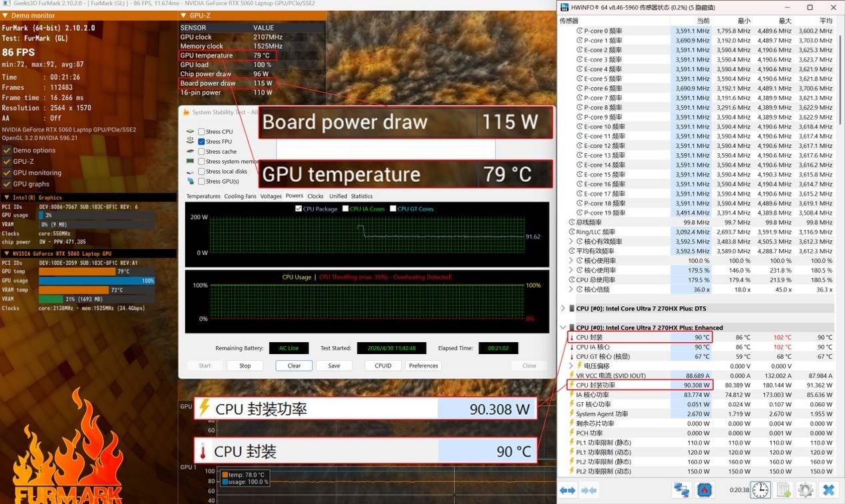Toggle FurMark GPU graphs checkbox
The height and width of the screenshot is (504, 845).
click(7, 184)
